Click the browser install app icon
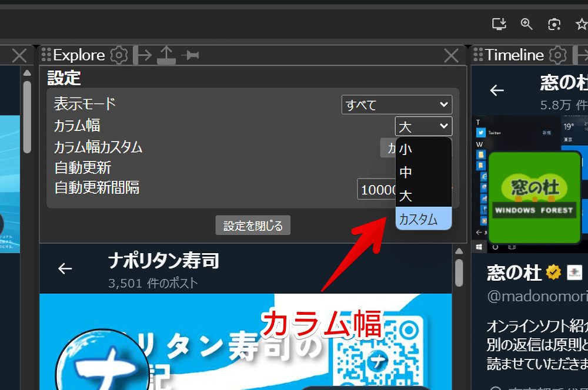 499,24
